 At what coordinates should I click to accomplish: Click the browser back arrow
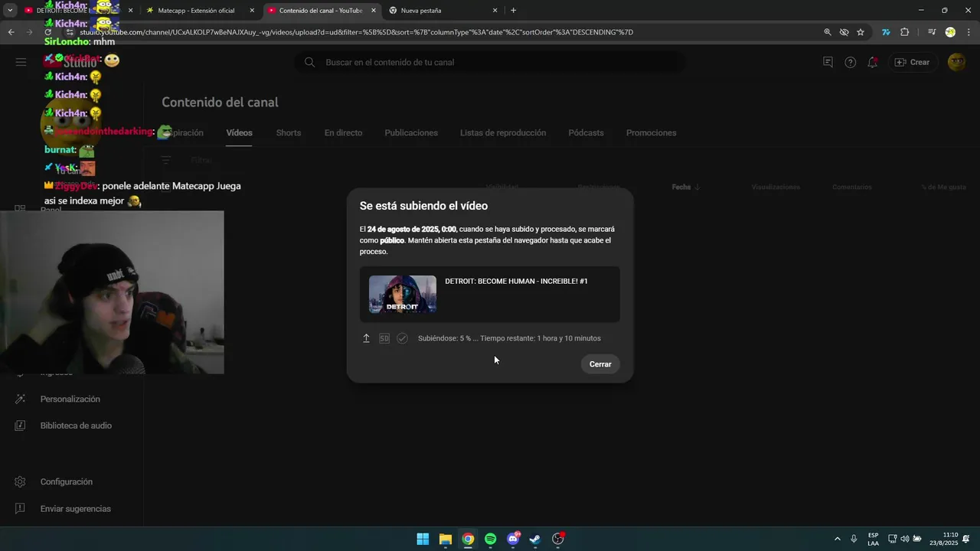click(x=11, y=32)
